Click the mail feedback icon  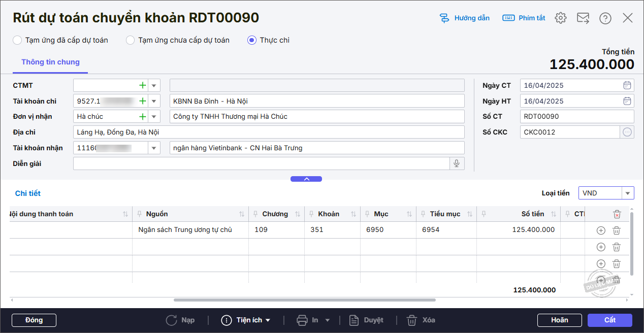(583, 18)
